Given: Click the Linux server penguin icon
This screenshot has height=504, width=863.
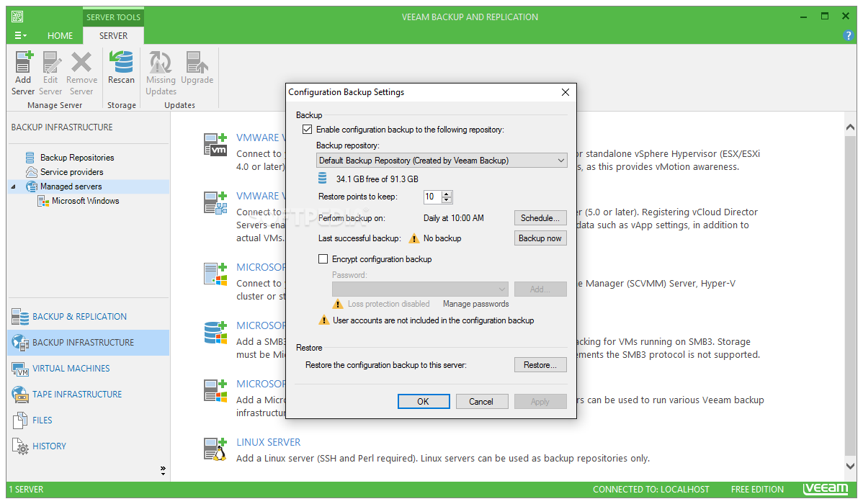Looking at the screenshot, I should pyautogui.click(x=215, y=449).
